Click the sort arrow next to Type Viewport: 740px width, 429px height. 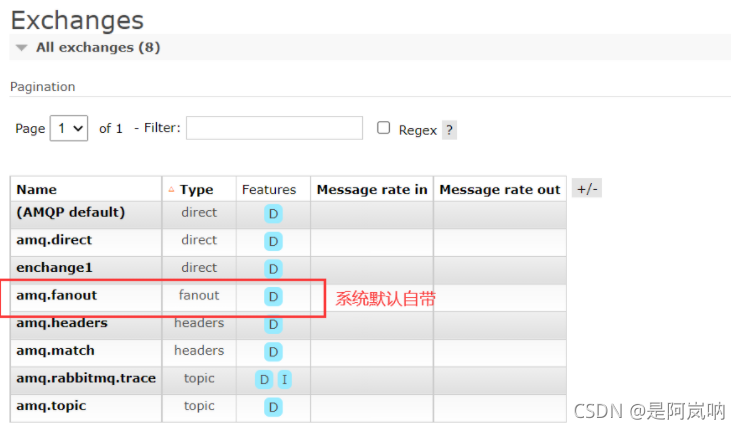(171, 189)
